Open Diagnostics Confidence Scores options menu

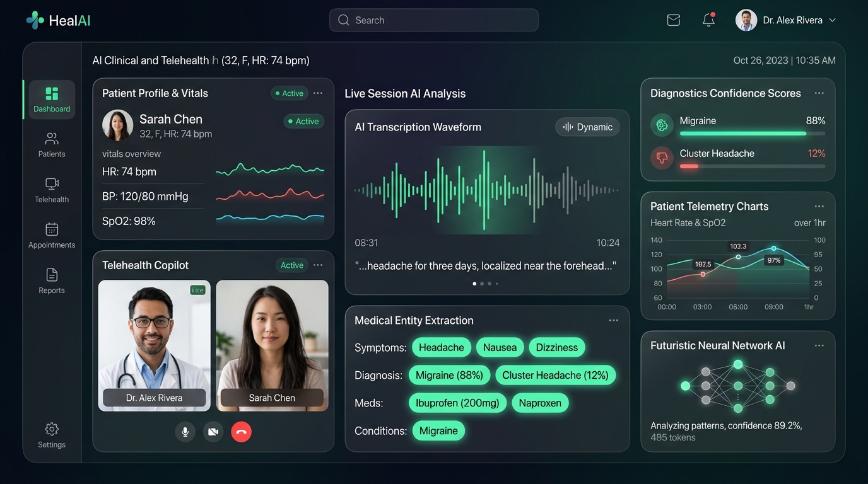click(819, 93)
